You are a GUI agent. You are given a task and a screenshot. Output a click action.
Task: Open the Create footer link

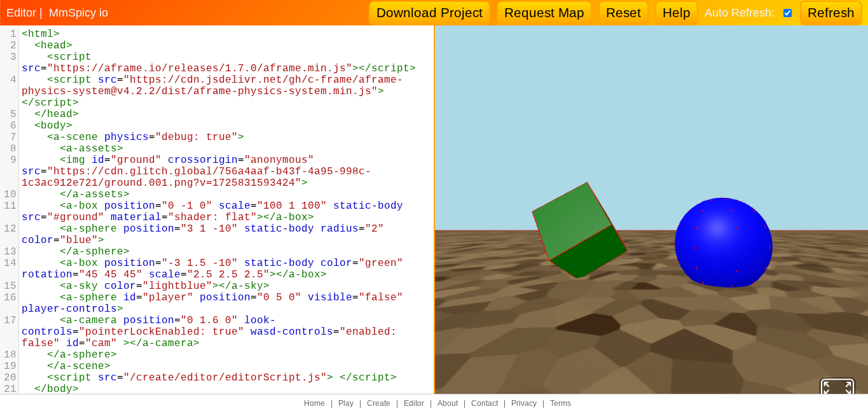378,403
